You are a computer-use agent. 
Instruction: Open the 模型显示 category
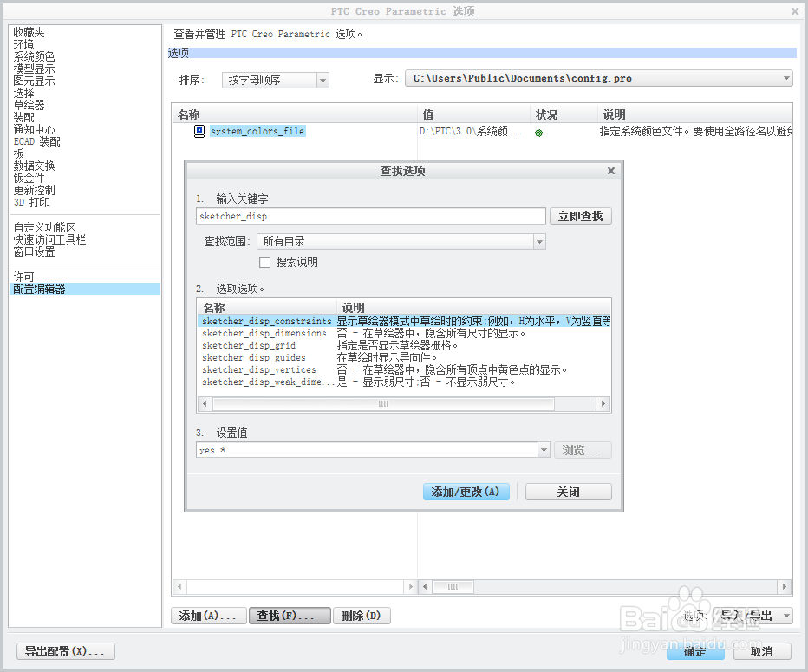(34, 69)
